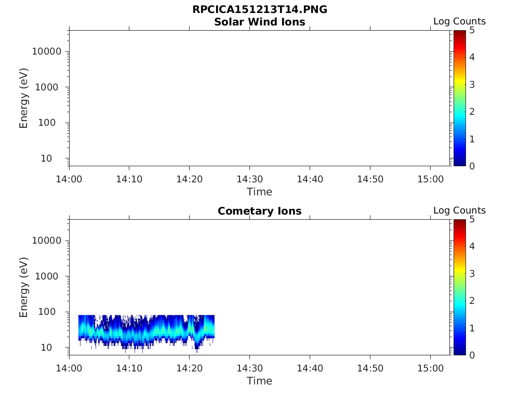Click the 10000 energy tick on Cometary plot
Viewport: 532px width, 399px height.
(x=46, y=241)
